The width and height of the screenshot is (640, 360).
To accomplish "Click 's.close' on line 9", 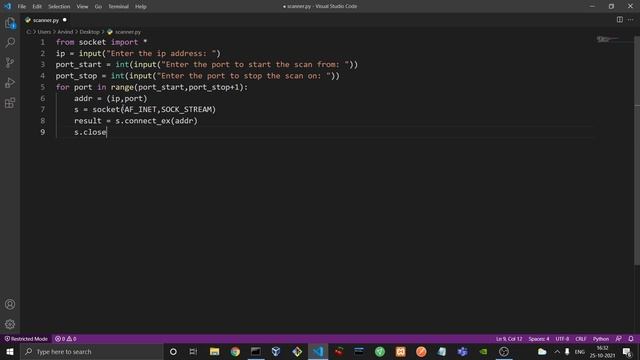I will [x=90, y=132].
